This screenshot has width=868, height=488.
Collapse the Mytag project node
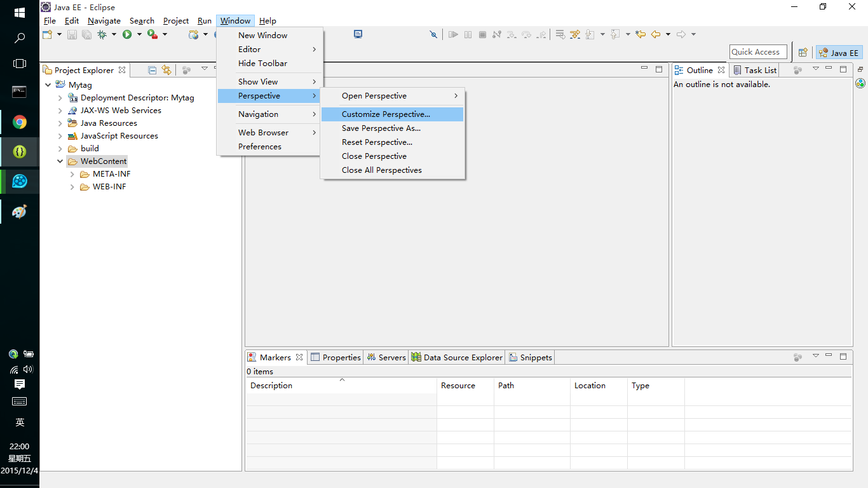tap(48, 85)
